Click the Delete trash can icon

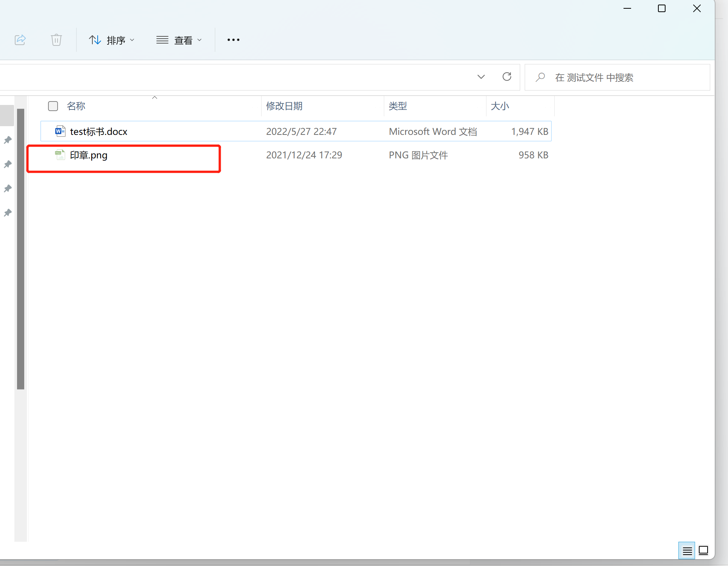56,40
